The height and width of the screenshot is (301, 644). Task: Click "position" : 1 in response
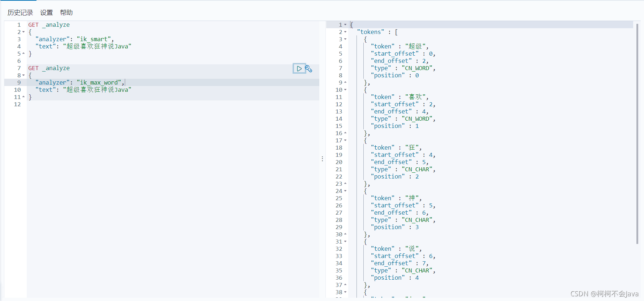[395, 126]
